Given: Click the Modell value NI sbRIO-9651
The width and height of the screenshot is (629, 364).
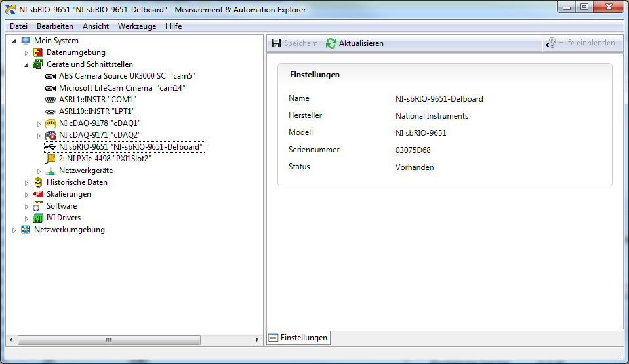Looking at the screenshot, I should 421,133.
